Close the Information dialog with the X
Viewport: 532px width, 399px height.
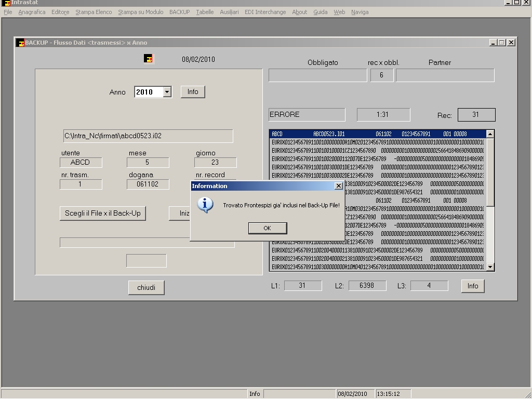338,186
